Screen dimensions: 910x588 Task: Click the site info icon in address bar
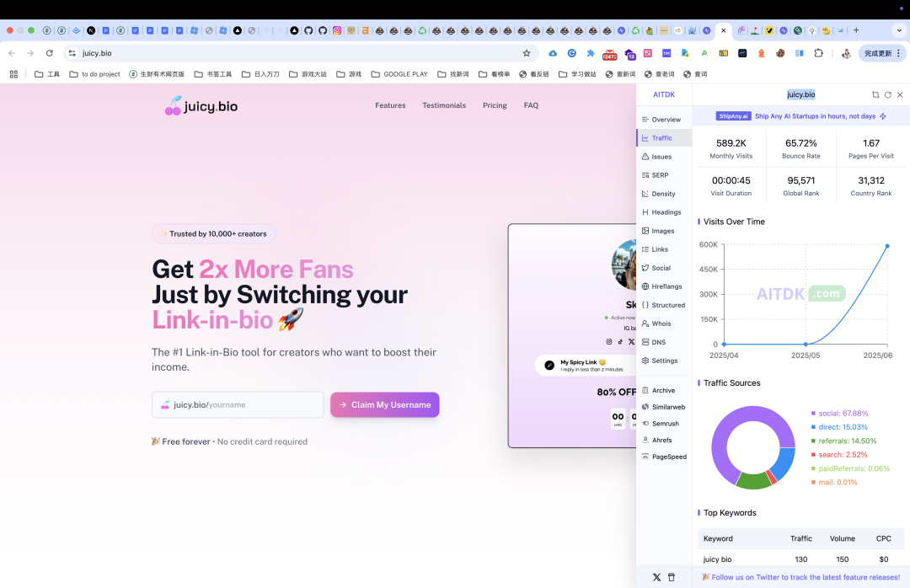click(x=72, y=53)
